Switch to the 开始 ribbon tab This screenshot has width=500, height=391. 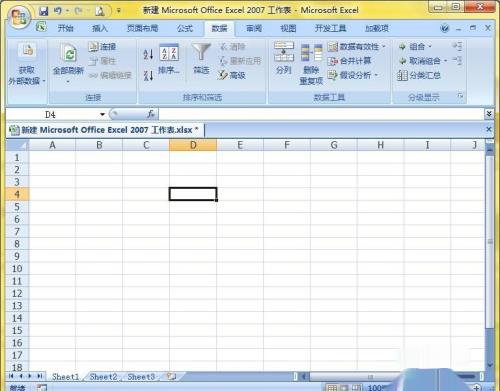65,28
